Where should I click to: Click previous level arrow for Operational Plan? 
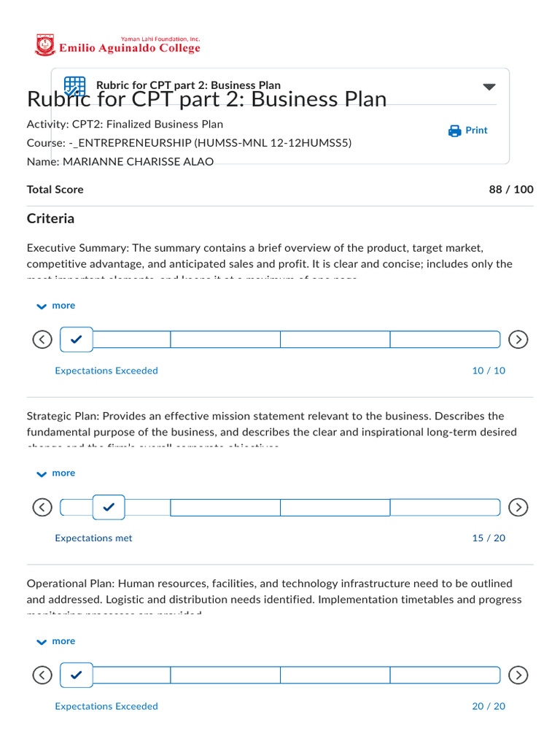[x=43, y=676]
